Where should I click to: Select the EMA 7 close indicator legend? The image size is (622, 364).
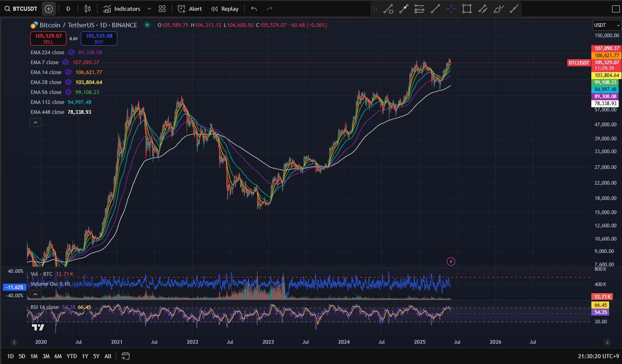point(44,63)
